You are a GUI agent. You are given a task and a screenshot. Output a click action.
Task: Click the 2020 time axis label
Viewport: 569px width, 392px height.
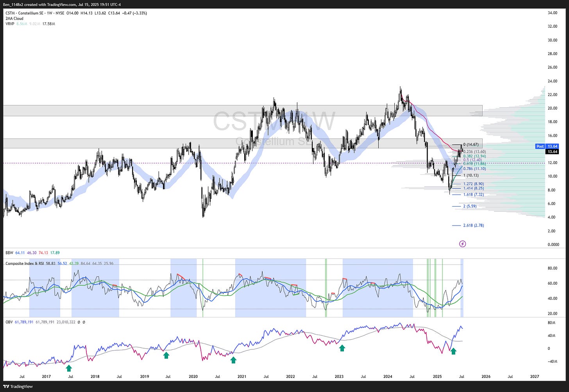point(193,377)
